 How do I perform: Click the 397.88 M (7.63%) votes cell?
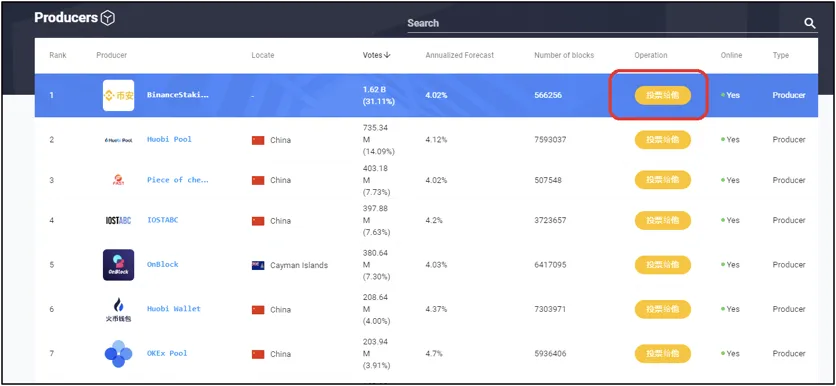point(376,220)
